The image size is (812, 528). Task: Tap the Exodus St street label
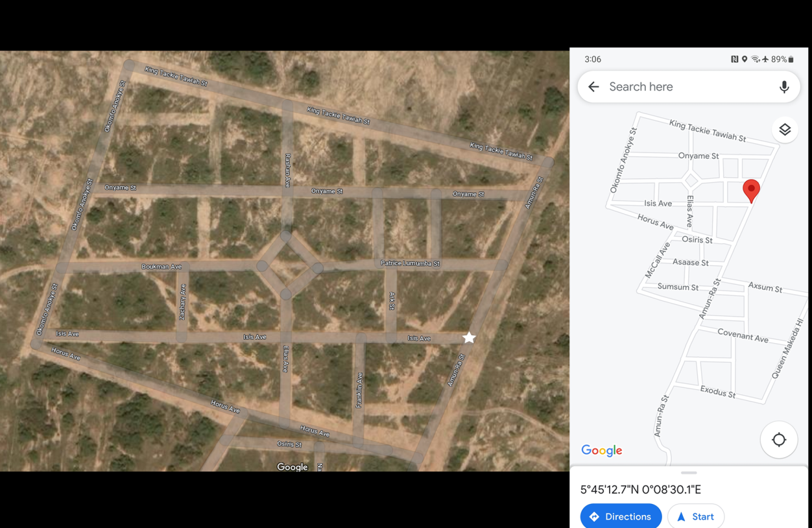pyautogui.click(x=718, y=392)
